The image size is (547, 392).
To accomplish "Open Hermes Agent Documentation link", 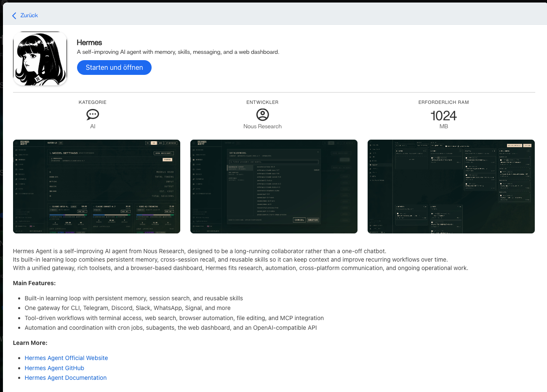I will pyautogui.click(x=66, y=378).
